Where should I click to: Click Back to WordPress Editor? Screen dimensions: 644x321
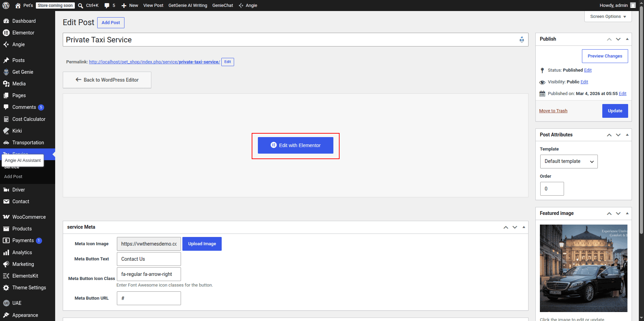click(x=107, y=80)
